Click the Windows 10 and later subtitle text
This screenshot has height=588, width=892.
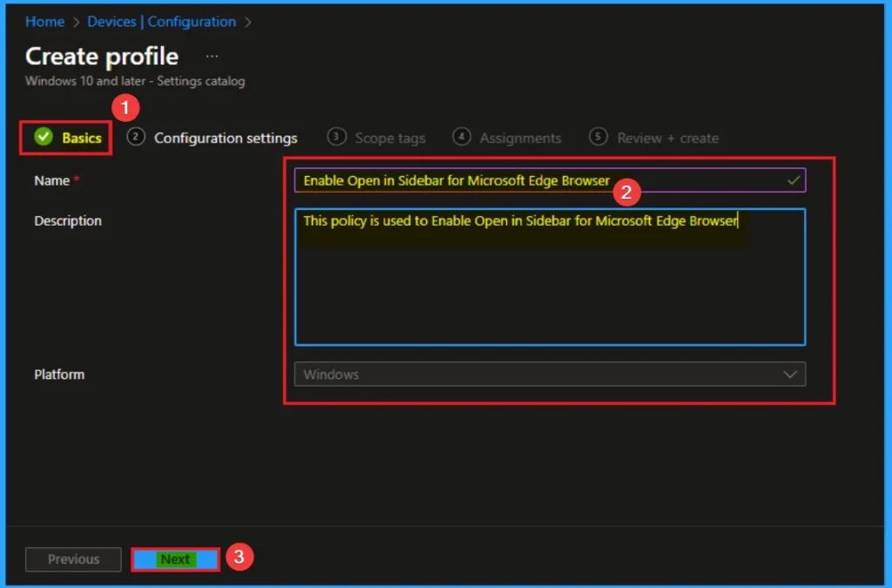tap(135, 81)
